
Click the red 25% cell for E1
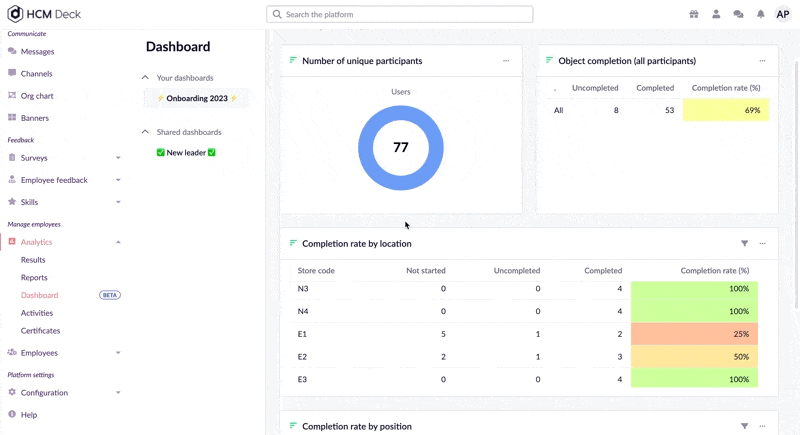(x=694, y=334)
